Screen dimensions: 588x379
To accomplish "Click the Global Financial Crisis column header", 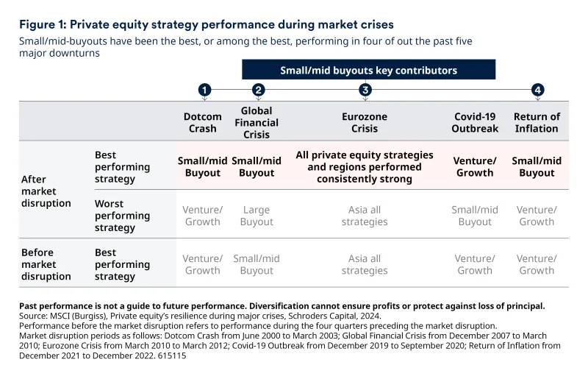I will coord(257,122).
